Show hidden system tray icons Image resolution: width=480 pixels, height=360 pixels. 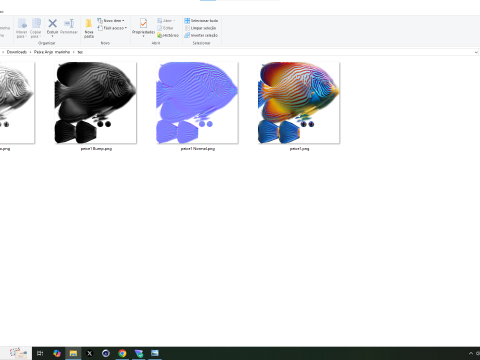coord(471,353)
